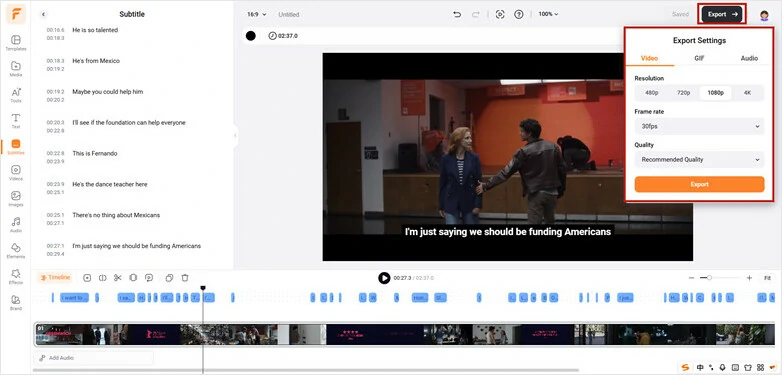Screen dimensions: 782x375
Task: Click the Fit timeline button
Action: [x=768, y=278]
